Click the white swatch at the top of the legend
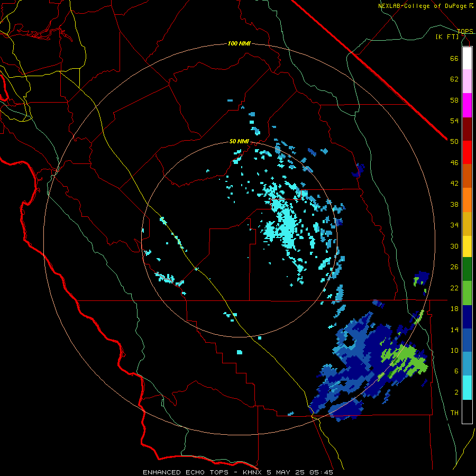The image size is (476, 476). click(x=467, y=58)
